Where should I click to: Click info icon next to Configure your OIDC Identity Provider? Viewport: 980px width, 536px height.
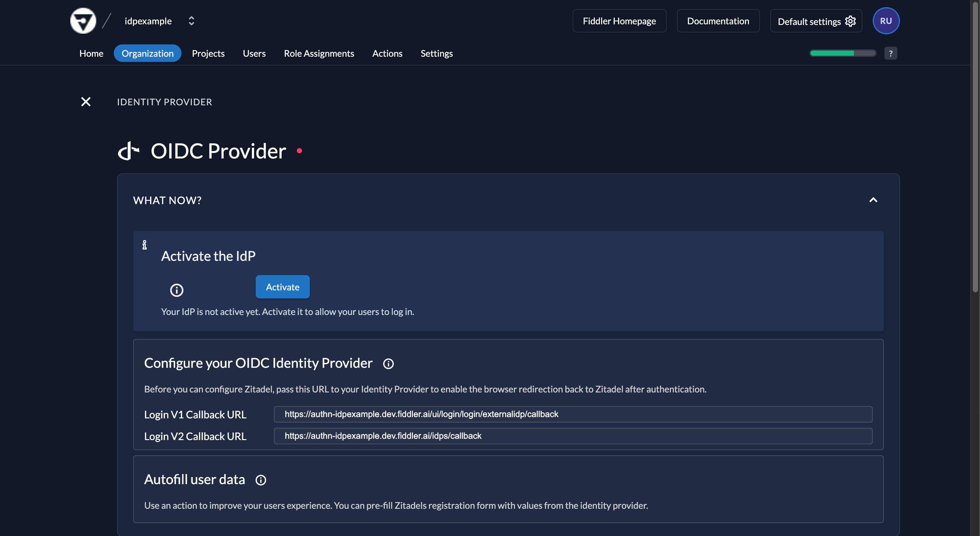(388, 364)
